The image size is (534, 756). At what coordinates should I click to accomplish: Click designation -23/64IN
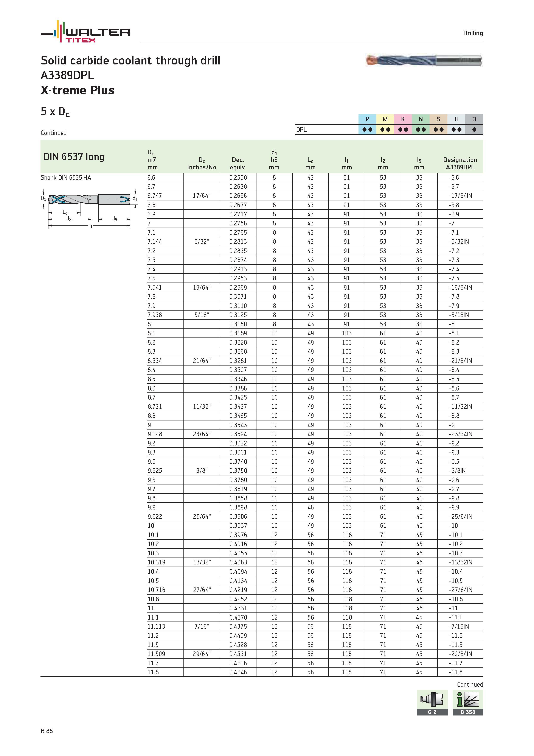coord(460,434)
